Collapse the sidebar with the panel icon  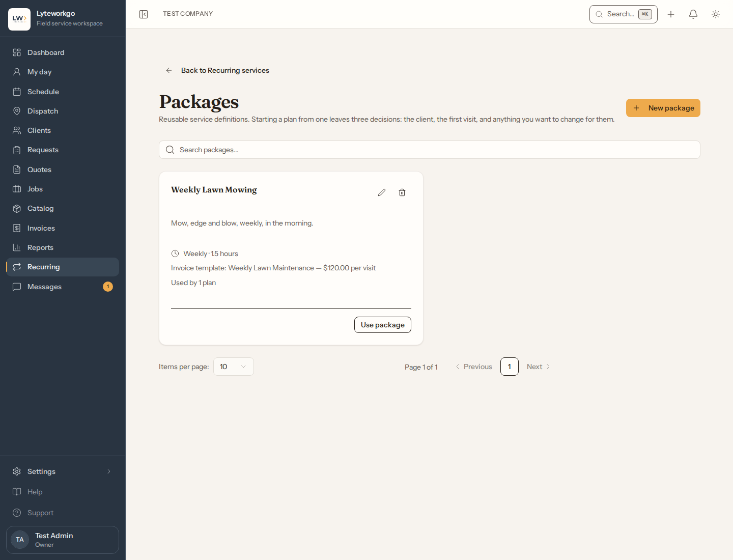click(144, 14)
